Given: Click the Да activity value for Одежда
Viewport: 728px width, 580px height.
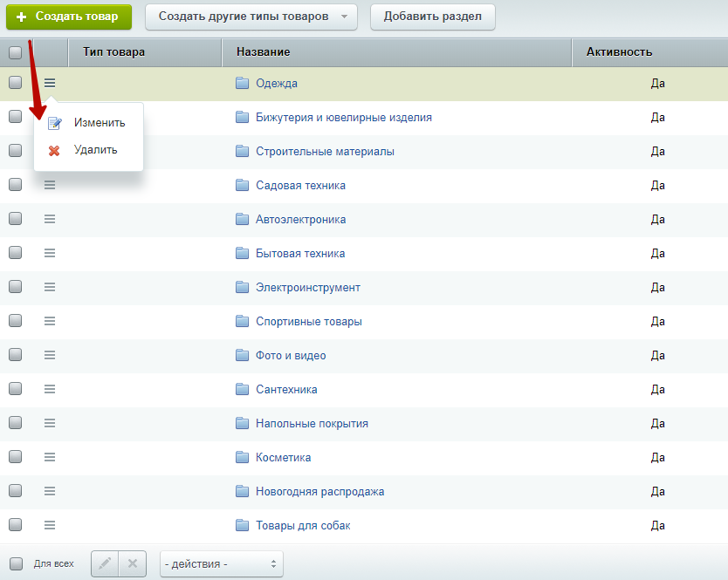Looking at the screenshot, I should pos(657,84).
